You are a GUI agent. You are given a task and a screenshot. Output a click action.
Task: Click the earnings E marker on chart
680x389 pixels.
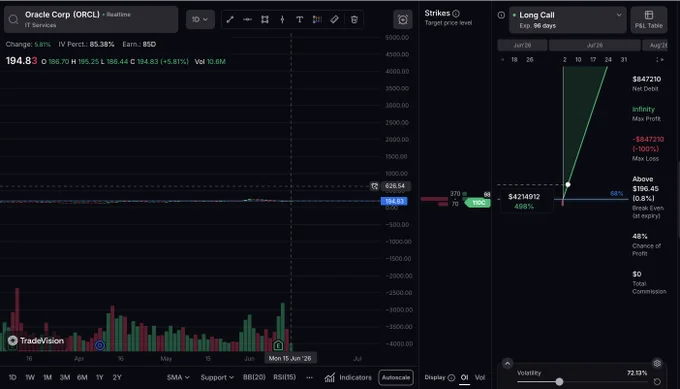tap(278, 345)
